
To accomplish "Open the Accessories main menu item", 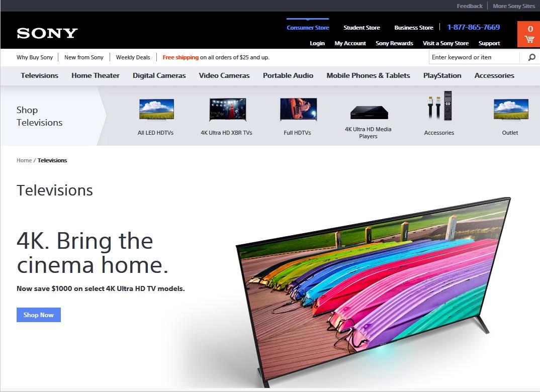I will click(494, 75).
